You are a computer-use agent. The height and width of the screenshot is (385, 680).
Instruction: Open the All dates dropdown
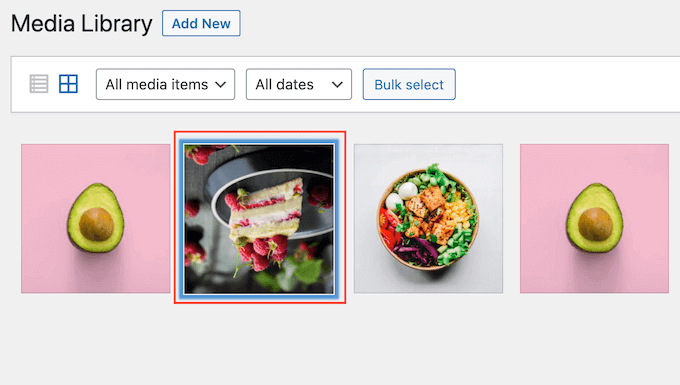click(299, 84)
